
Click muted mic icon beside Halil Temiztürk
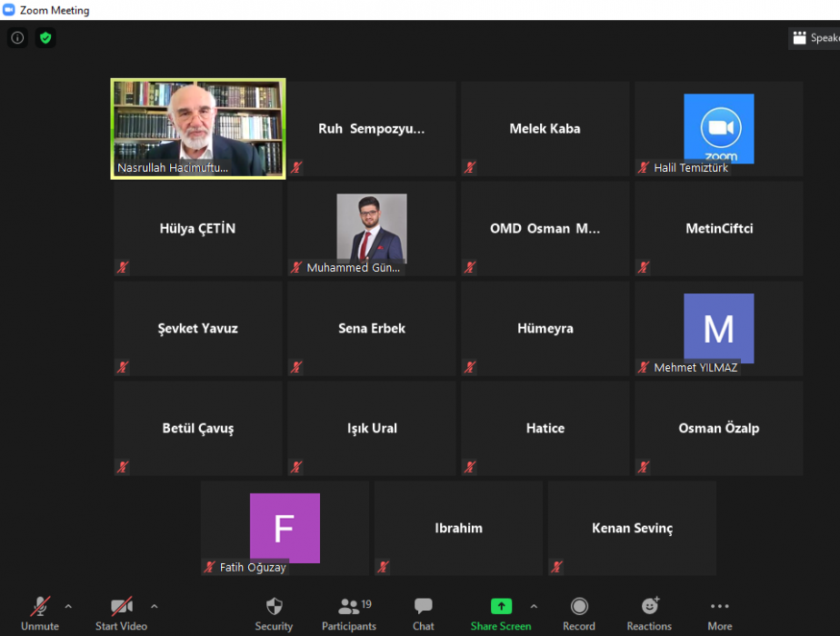coord(644,167)
